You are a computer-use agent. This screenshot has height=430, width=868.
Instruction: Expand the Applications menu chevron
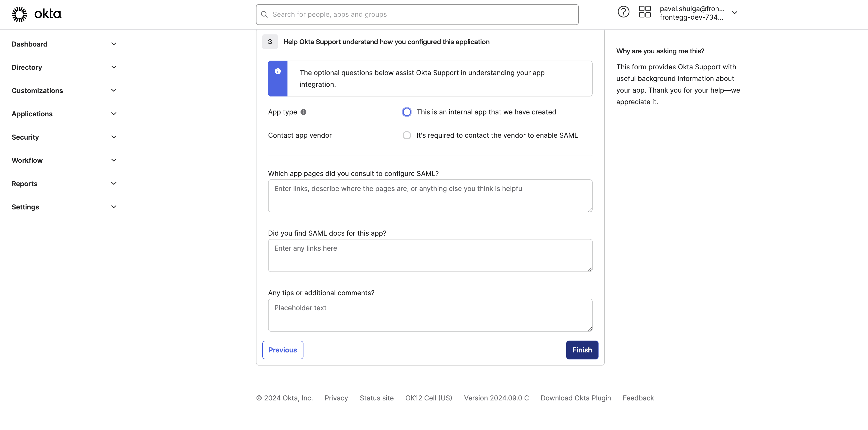tap(114, 114)
